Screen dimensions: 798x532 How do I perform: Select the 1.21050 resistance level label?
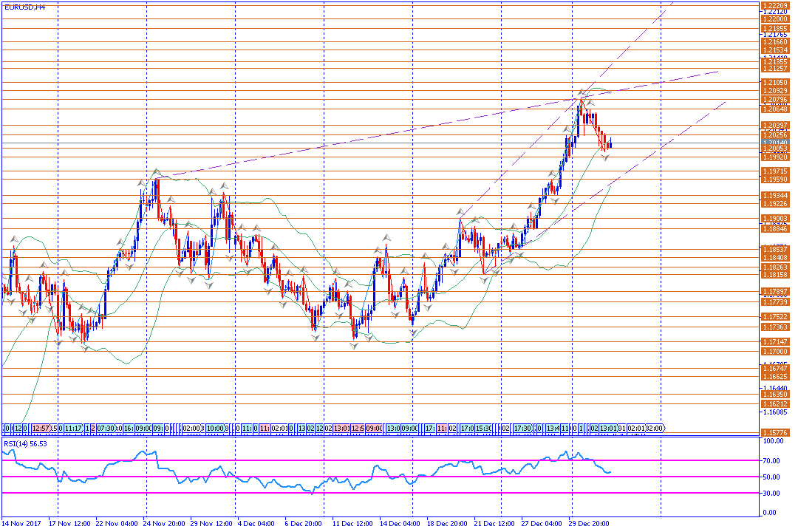(774, 83)
